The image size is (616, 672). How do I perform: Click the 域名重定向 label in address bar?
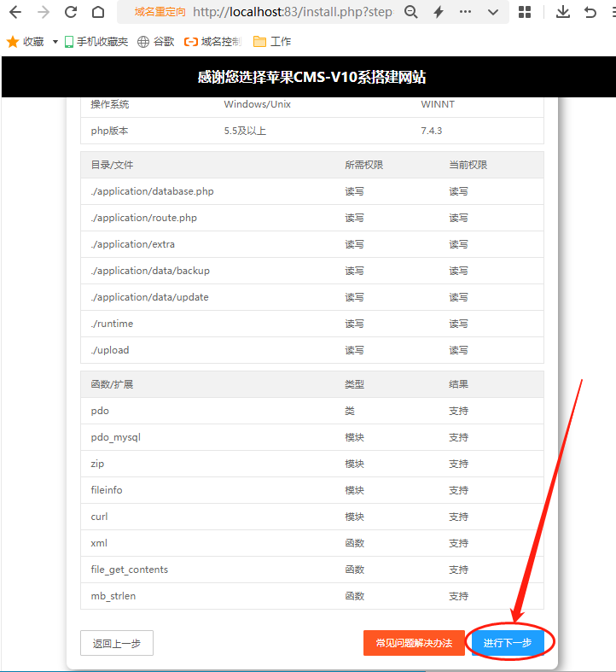click(160, 12)
